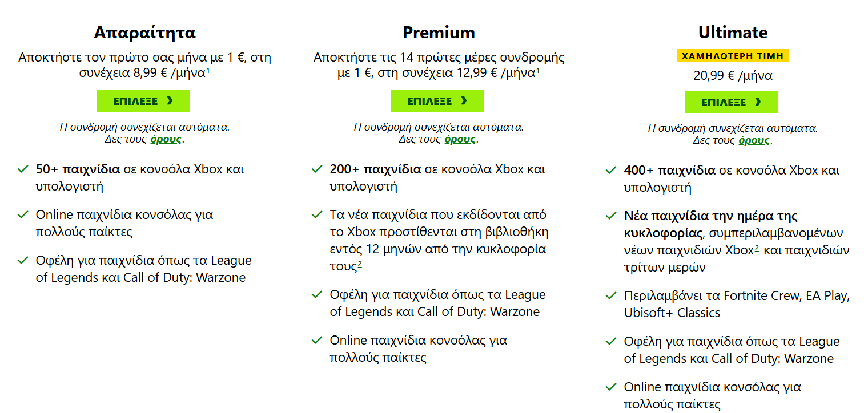The image size is (868, 413).
Task: Click footnote 1 after the 8,99 € price
Action: pos(208,71)
